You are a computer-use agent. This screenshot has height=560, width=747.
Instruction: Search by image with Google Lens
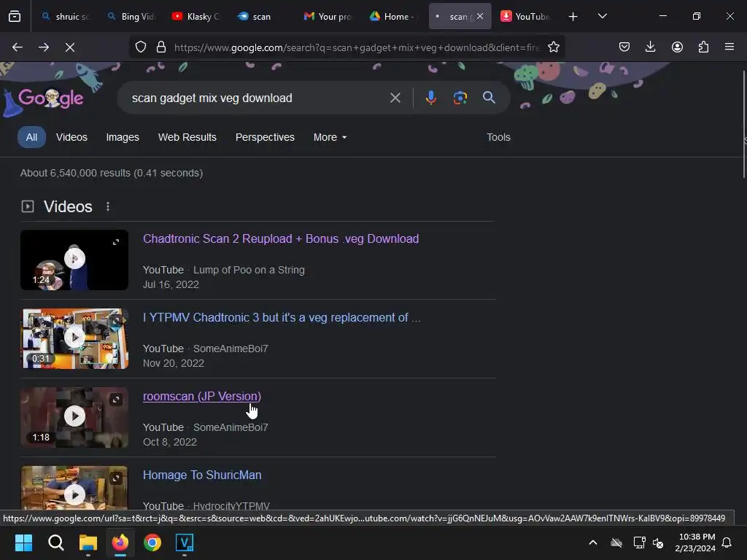[x=460, y=98]
